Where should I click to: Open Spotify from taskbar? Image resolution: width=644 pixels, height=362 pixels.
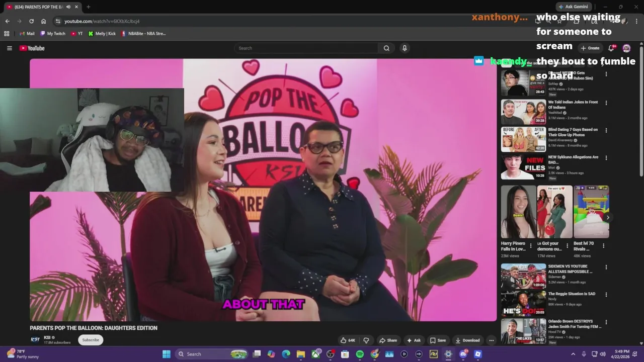pyautogui.click(x=360, y=354)
